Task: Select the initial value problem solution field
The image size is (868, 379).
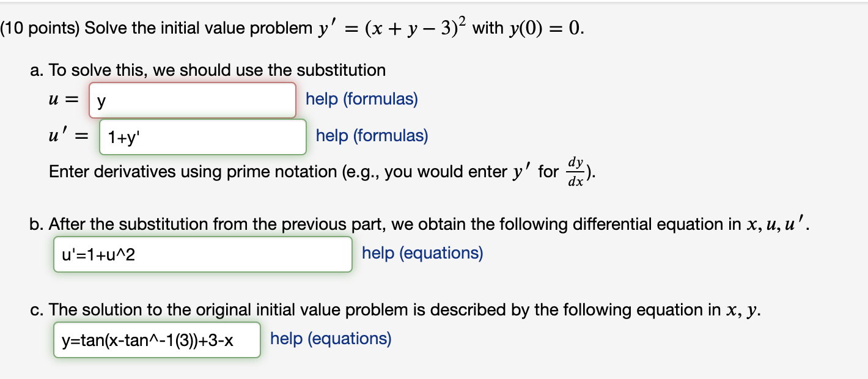Action: (156, 339)
